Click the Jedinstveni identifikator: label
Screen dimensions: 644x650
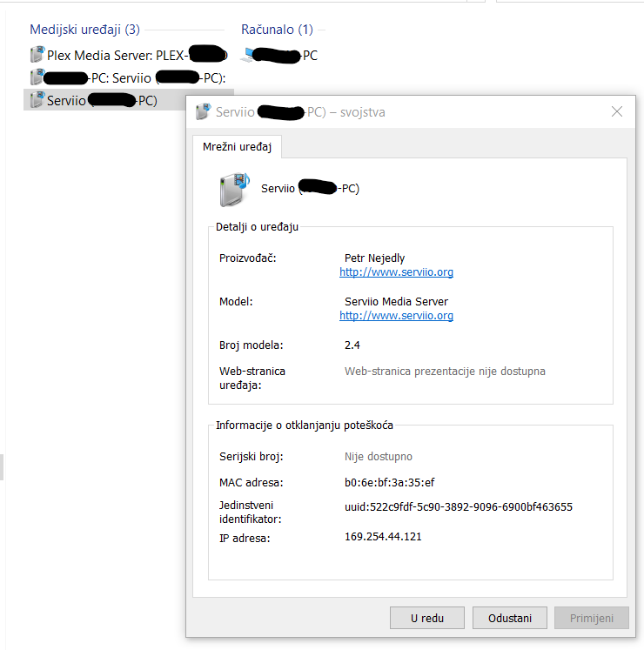250,512
